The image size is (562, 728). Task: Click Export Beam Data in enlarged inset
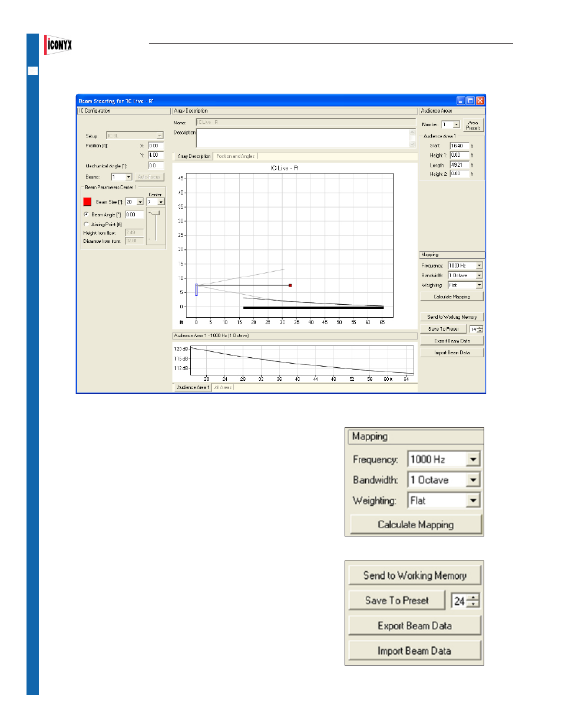415,626
